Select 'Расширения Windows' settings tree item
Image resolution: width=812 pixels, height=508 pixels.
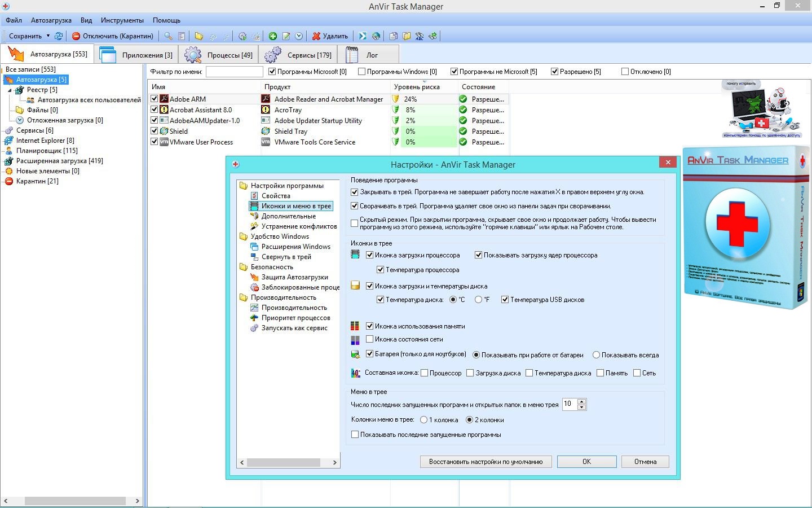296,247
